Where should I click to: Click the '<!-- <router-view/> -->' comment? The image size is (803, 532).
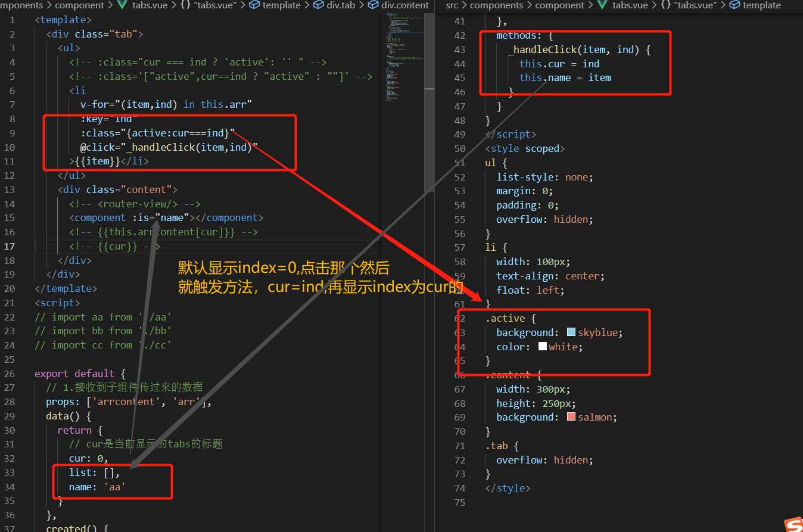[135, 204]
